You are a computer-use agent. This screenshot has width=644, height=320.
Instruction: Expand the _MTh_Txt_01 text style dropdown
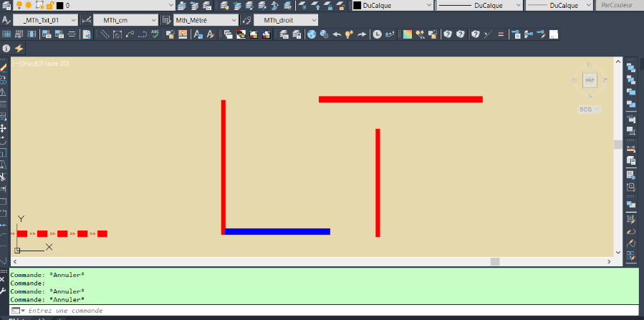point(74,20)
